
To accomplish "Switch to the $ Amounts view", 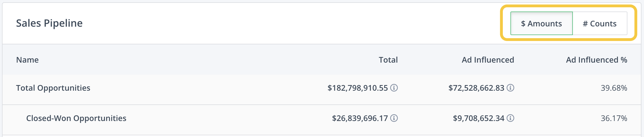I will [542, 23].
